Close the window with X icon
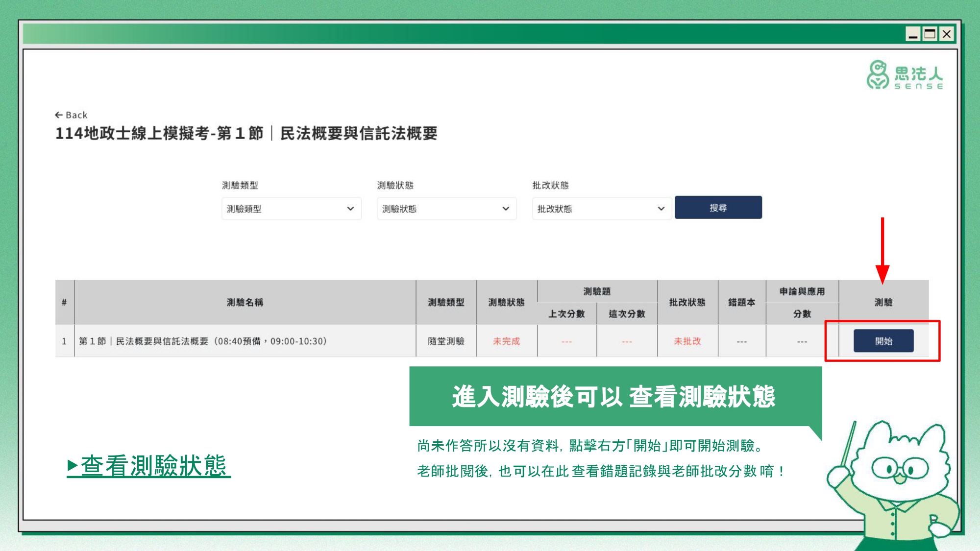Viewport: 980px width, 551px height. click(947, 34)
